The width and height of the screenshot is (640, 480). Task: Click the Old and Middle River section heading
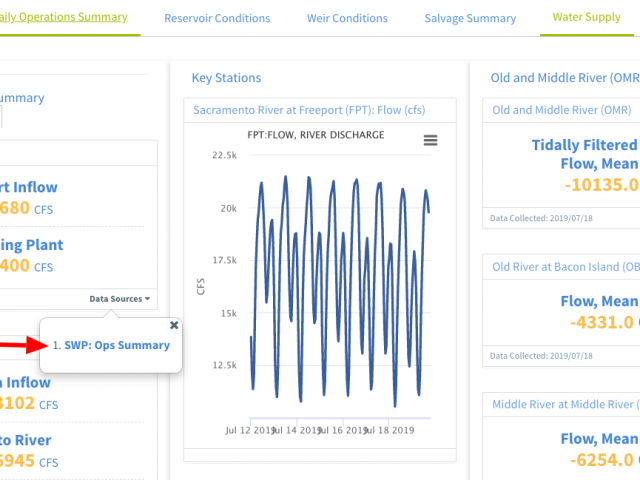pos(565,78)
